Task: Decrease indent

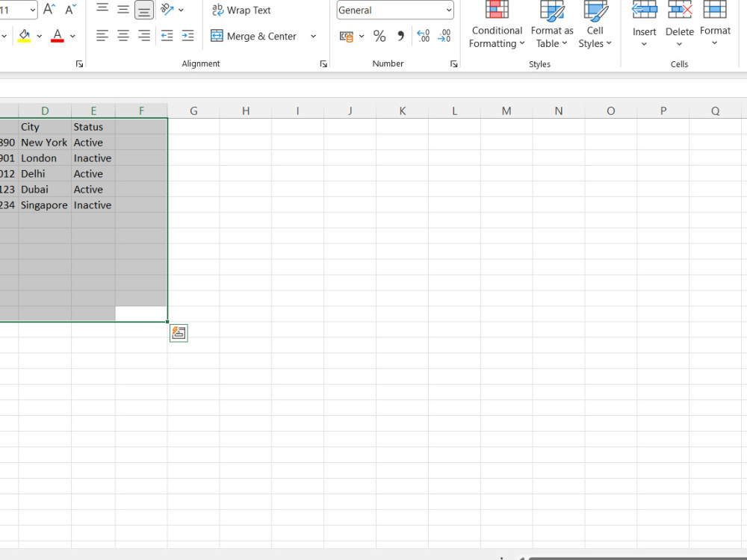Action: [x=167, y=36]
